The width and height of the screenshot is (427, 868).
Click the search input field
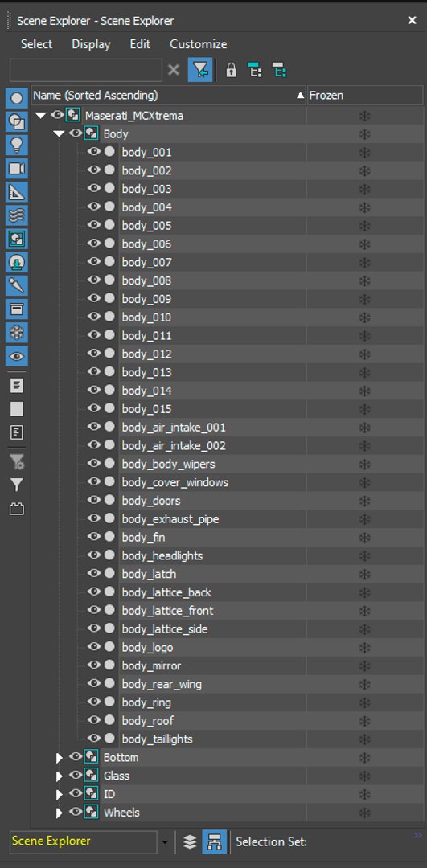click(86, 70)
